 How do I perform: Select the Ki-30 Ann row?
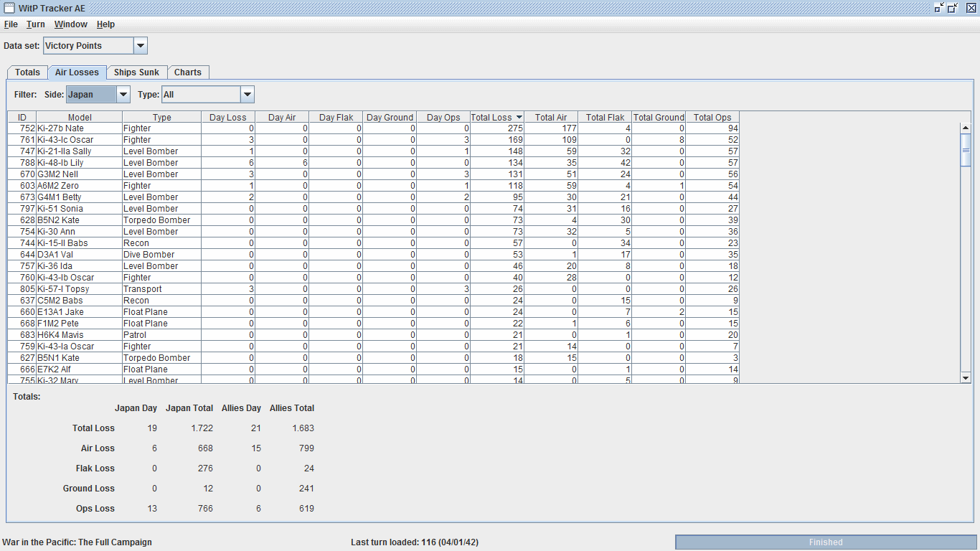pos(374,232)
